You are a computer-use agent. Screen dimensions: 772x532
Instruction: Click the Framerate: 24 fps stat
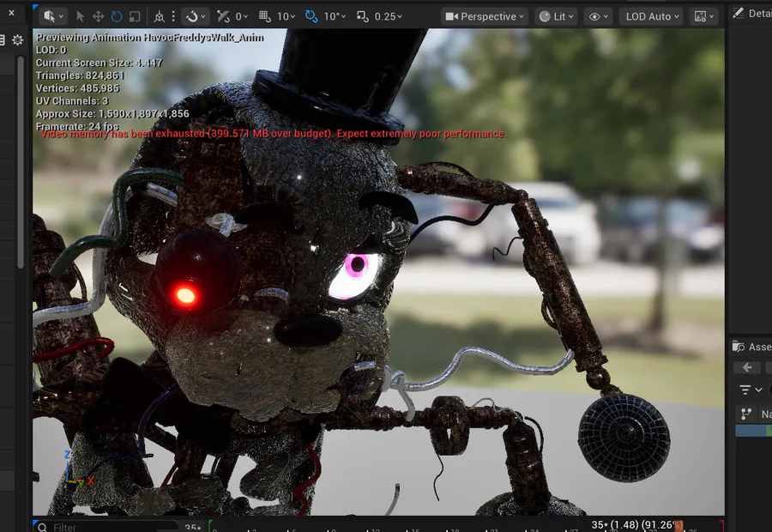pos(77,125)
